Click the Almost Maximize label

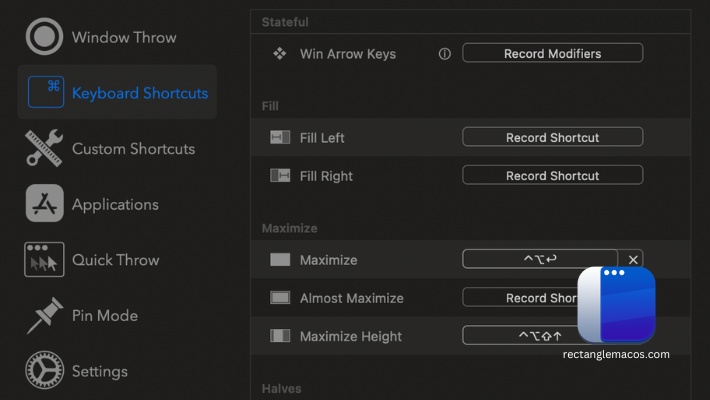coord(351,298)
